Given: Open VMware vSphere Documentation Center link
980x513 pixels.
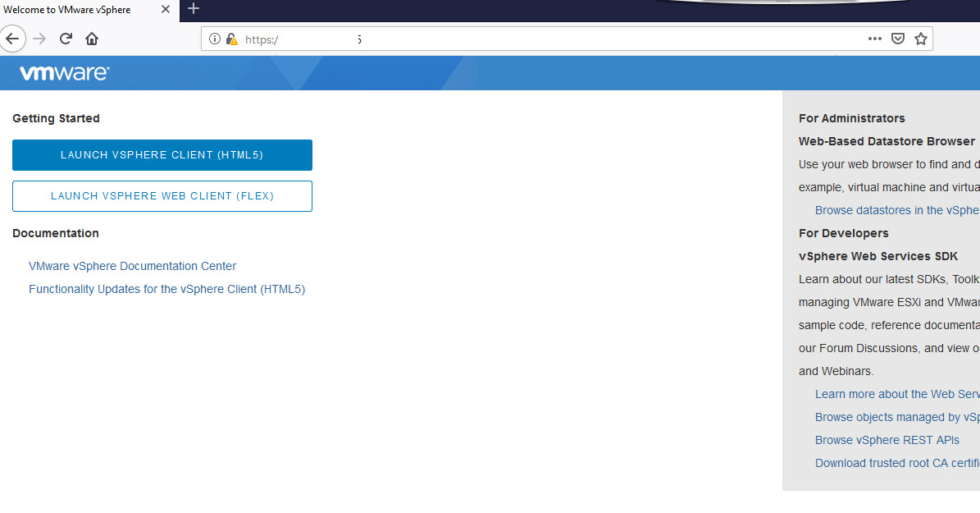Looking at the screenshot, I should click(x=132, y=266).
